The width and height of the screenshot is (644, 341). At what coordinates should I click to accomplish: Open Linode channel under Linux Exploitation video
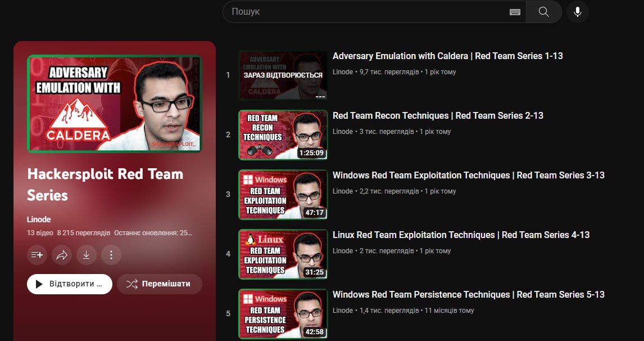(343, 251)
